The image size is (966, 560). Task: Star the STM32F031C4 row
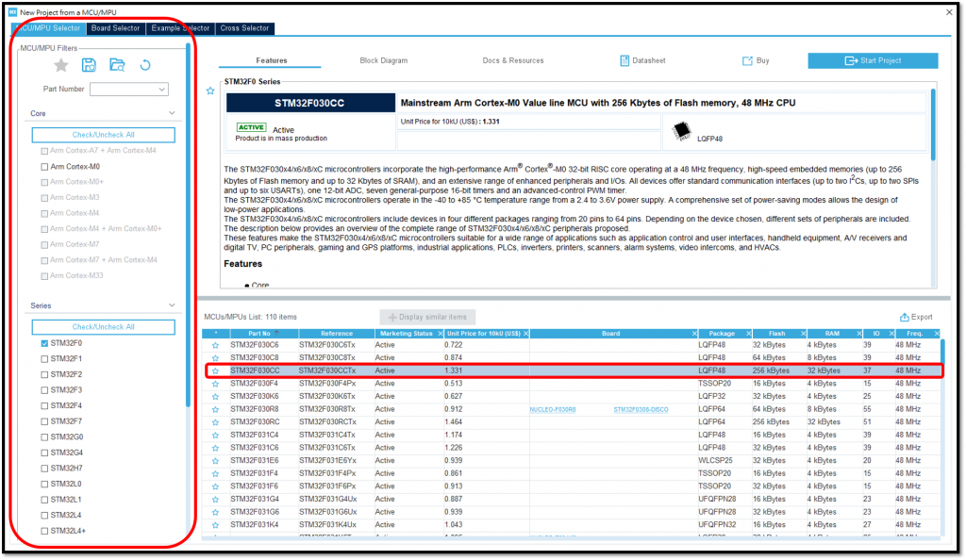(x=216, y=436)
